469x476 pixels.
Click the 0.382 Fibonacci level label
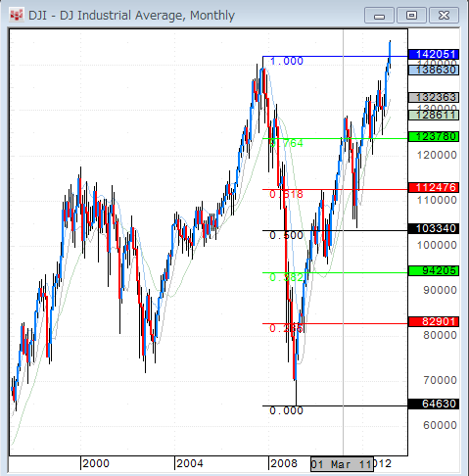pos(287,277)
